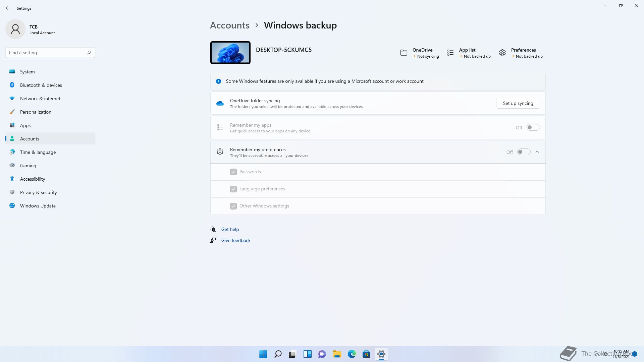
Task: Click the DESKTOP-5CKUMC5 device name
Action: click(284, 50)
